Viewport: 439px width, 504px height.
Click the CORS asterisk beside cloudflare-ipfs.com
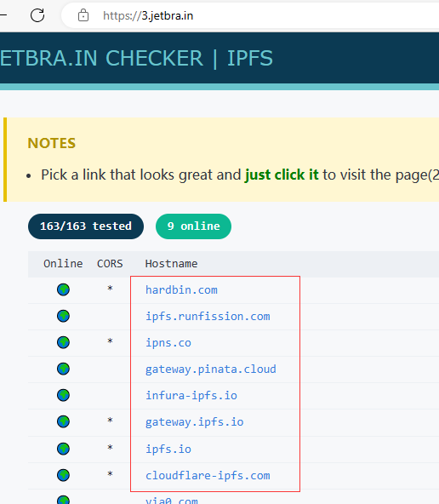110,474
